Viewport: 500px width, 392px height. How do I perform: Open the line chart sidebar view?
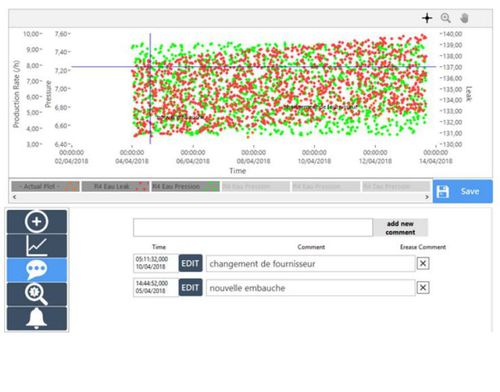coord(37,246)
